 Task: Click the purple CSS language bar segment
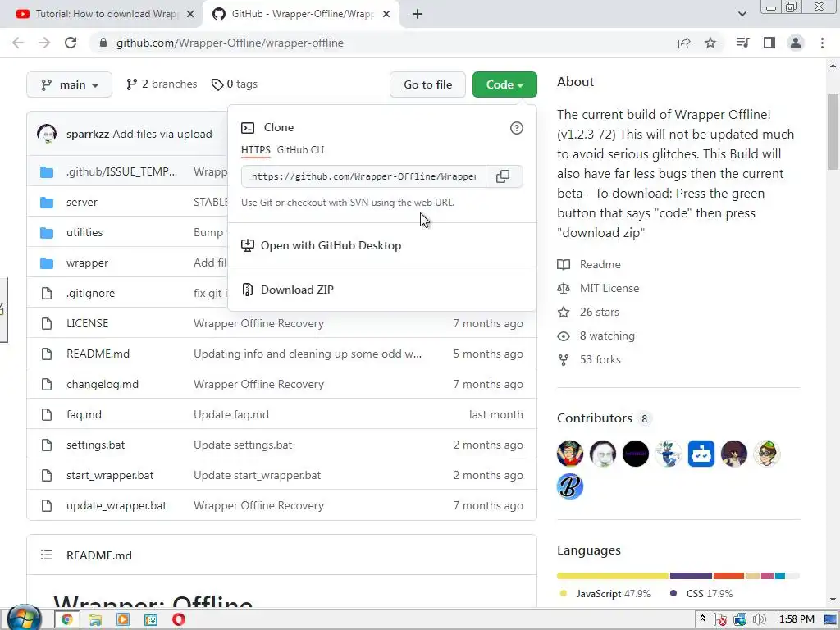[691, 576]
